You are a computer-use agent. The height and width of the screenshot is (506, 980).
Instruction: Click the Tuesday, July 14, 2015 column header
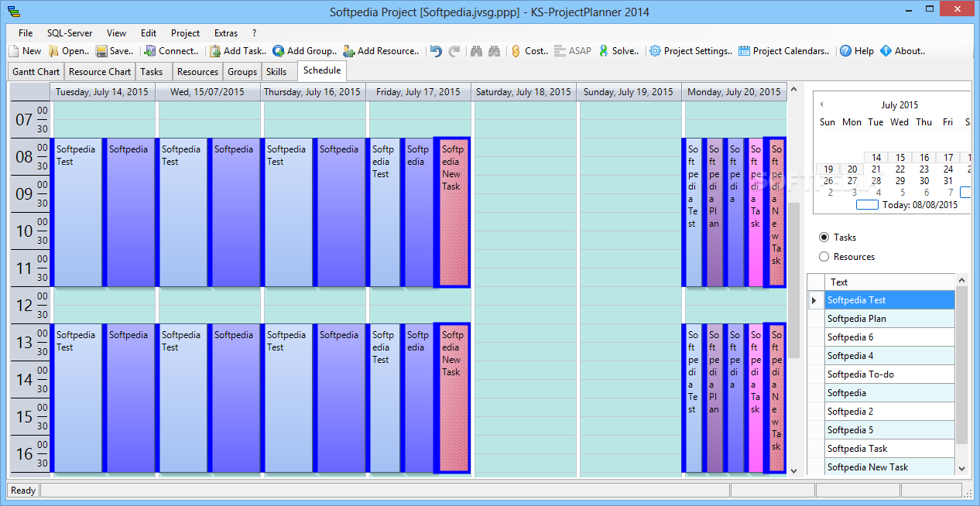pyautogui.click(x=102, y=92)
